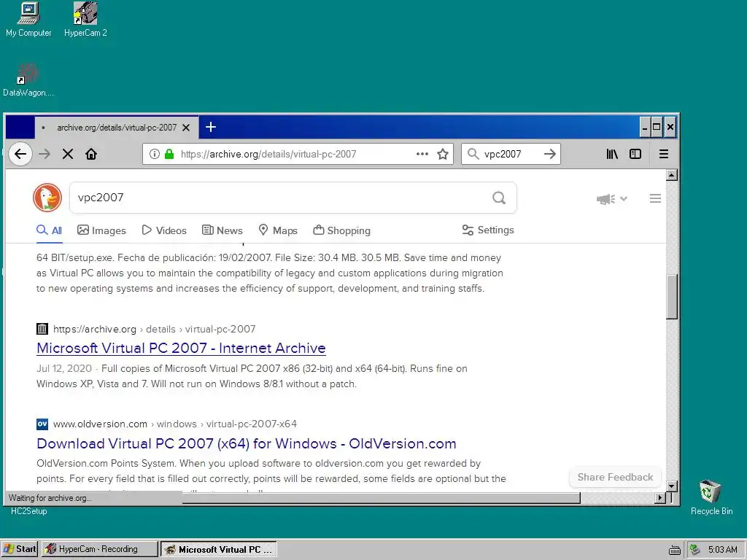Click the HC2Setup desktop label

tap(29, 511)
